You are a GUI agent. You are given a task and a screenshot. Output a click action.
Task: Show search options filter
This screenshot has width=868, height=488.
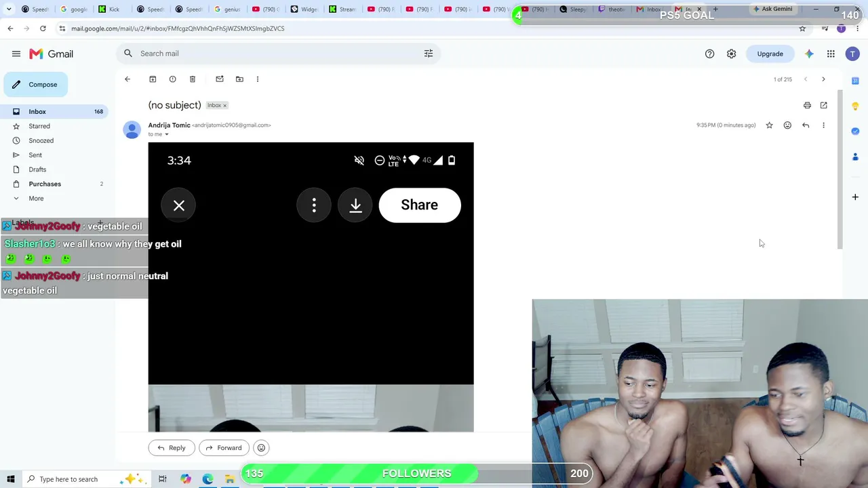[x=429, y=54]
